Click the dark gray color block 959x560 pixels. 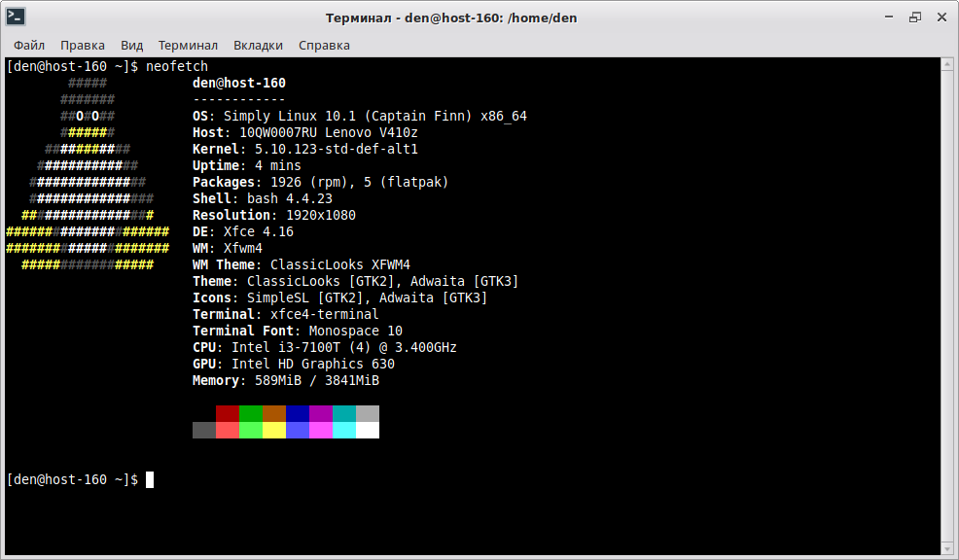(204, 431)
